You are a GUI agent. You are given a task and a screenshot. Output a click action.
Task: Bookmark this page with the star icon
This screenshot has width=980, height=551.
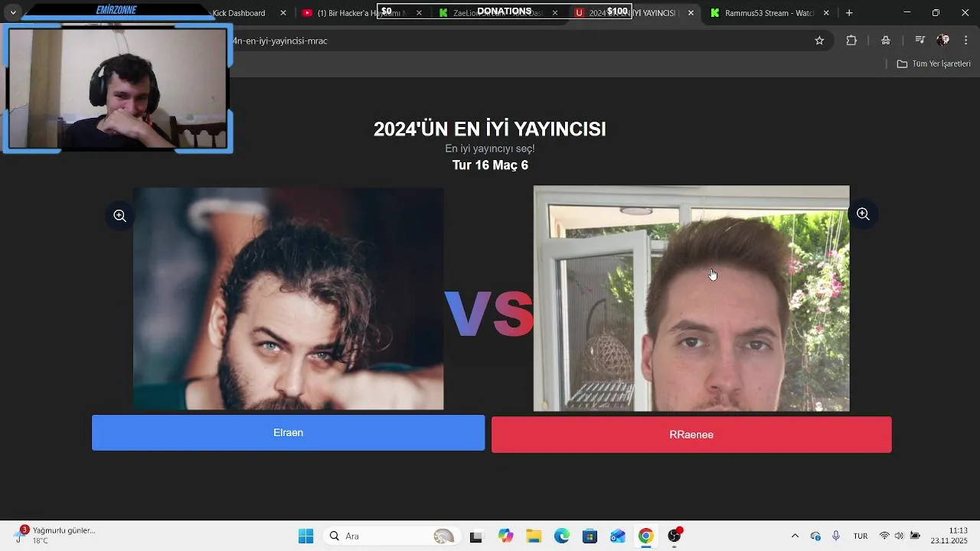click(819, 41)
